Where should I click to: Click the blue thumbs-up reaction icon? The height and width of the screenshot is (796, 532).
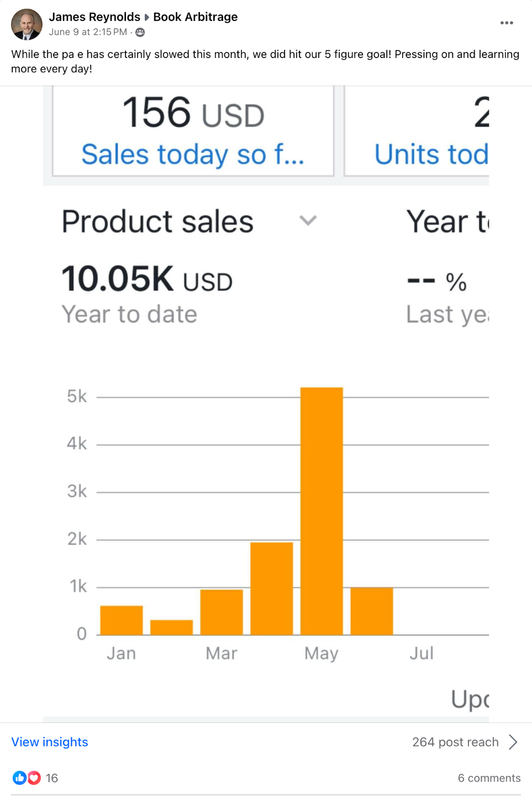pyautogui.click(x=19, y=778)
